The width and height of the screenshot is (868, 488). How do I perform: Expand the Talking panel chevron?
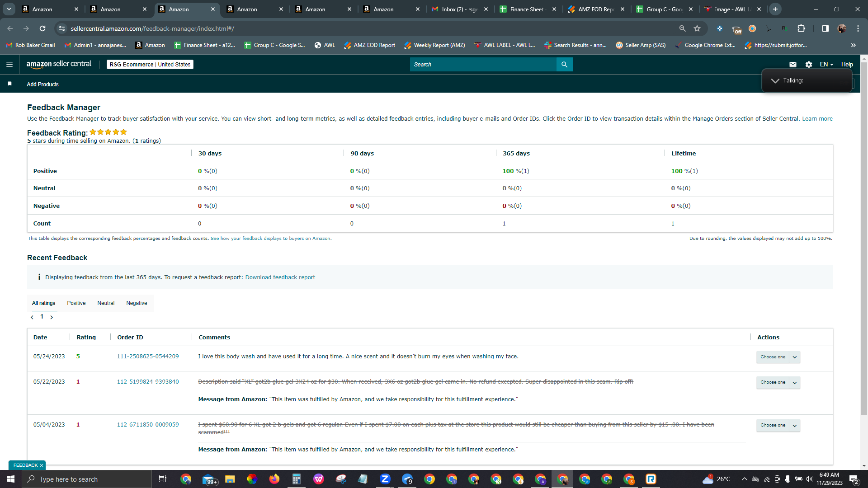(775, 80)
